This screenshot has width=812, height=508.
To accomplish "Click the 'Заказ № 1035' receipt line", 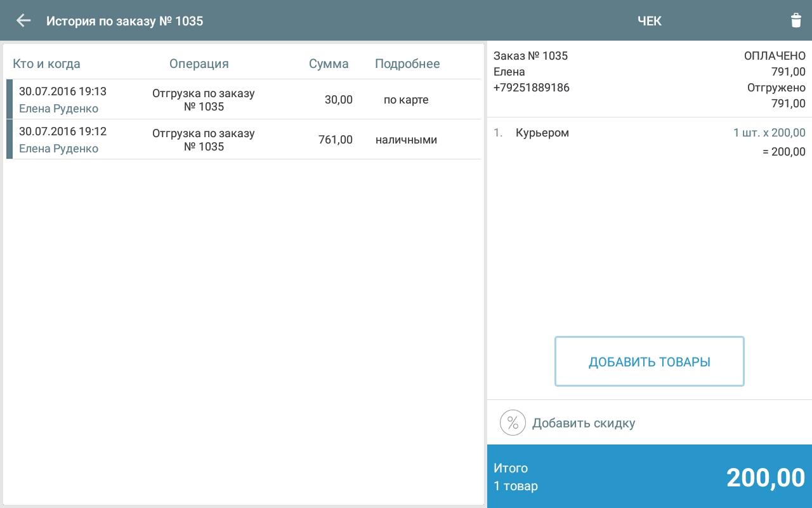I will [x=530, y=56].
